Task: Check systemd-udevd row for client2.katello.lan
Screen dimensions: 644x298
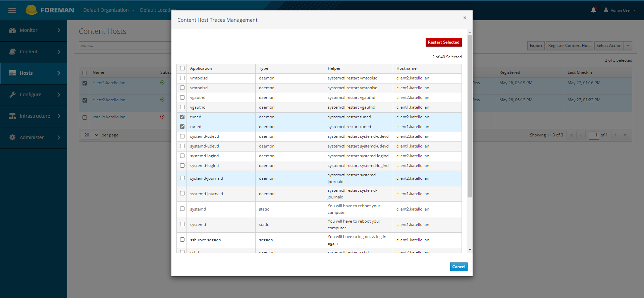Action: [182, 136]
